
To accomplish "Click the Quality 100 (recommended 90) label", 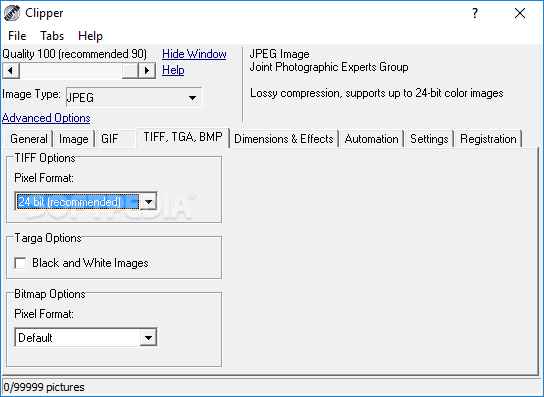I will 75,54.
